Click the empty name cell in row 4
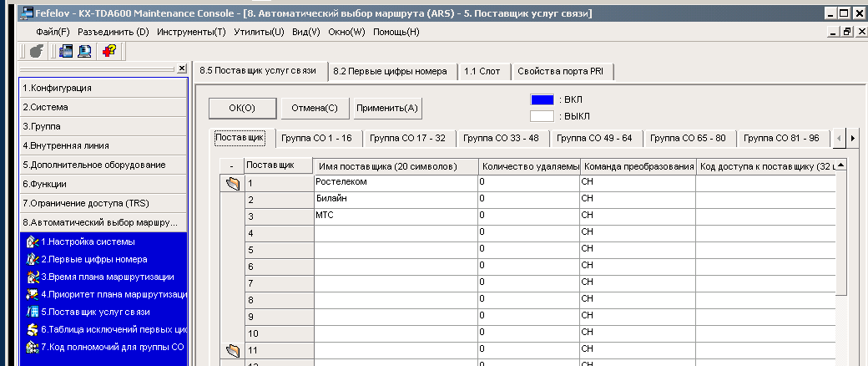Viewport: 868px width, 366px height. click(396, 233)
